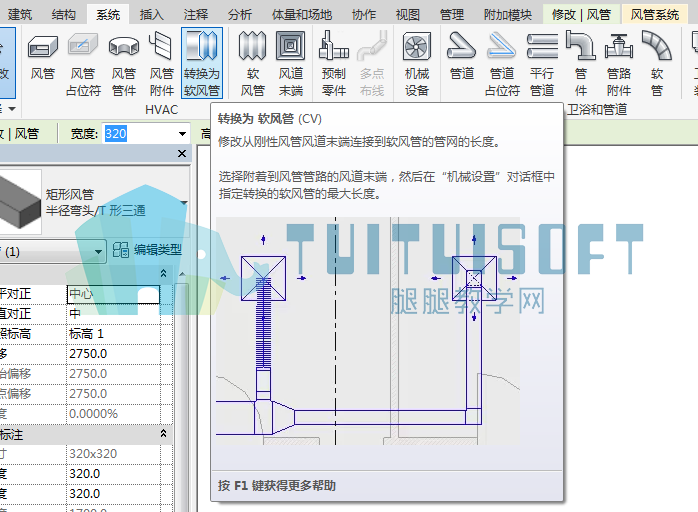Click the offset value 2750.0 in black
The height and width of the screenshot is (512, 698).
[113, 354]
